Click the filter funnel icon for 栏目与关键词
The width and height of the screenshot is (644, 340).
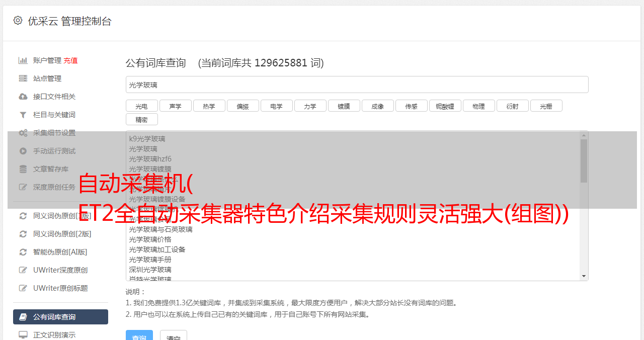(23, 115)
